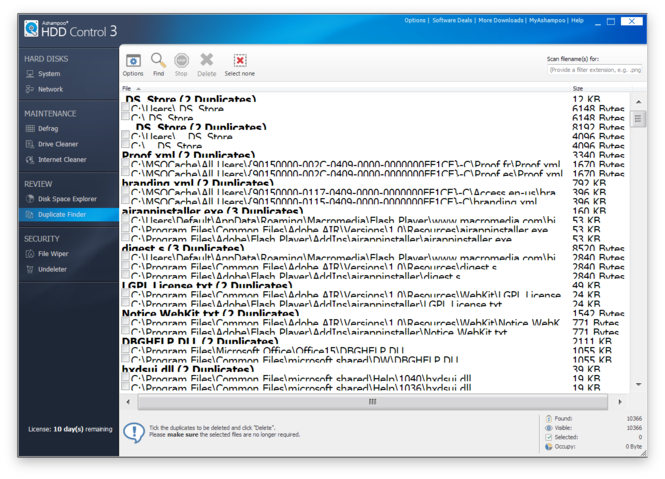
Task: Select Duplicate Finder in sidebar
Action: tap(69, 215)
